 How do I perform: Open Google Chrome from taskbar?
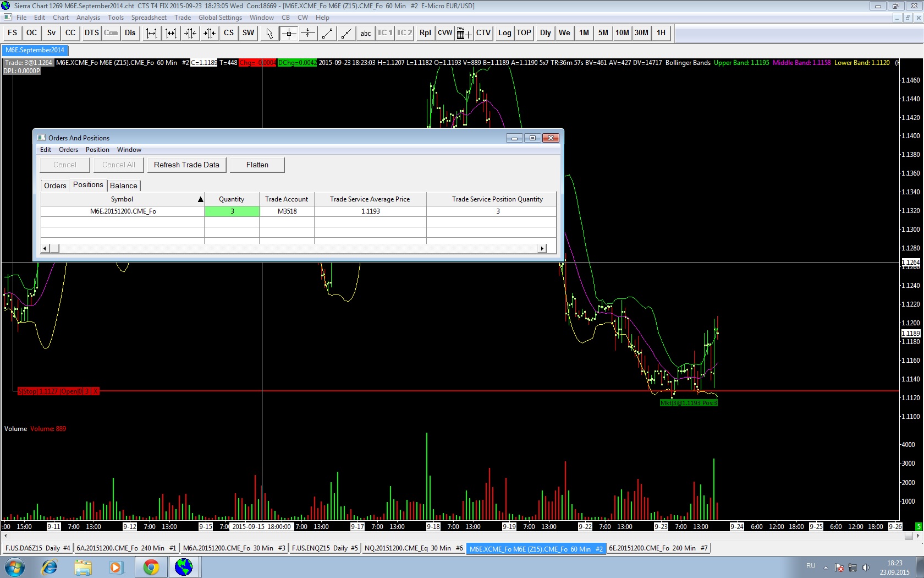pos(151,567)
